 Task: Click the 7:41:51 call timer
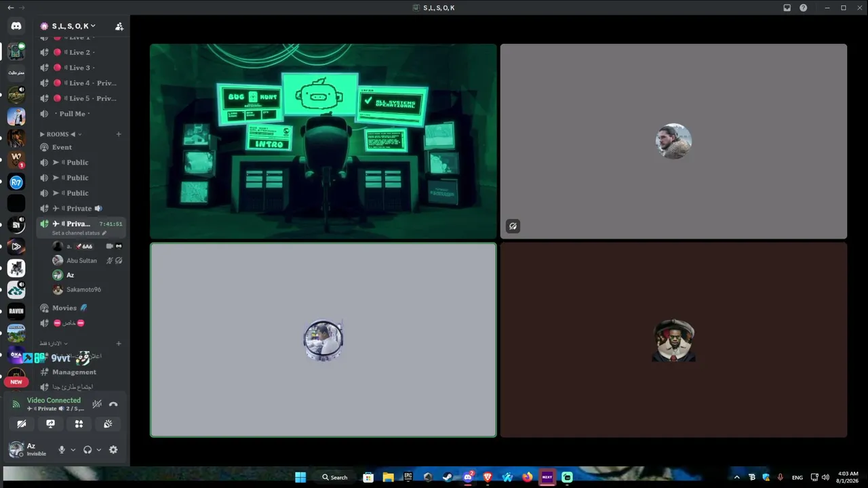pos(111,224)
